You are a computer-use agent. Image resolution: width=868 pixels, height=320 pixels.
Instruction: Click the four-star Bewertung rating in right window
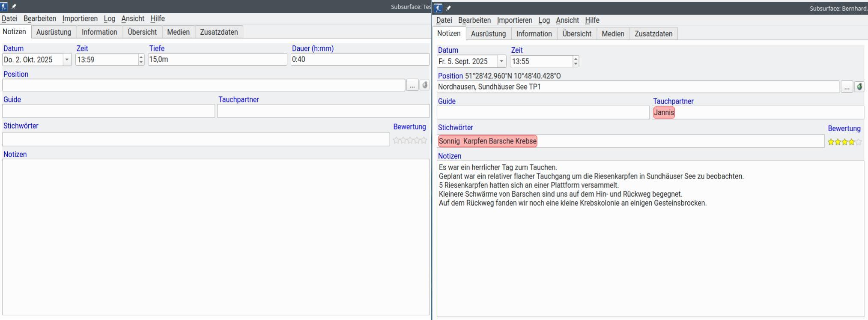point(844,142)
